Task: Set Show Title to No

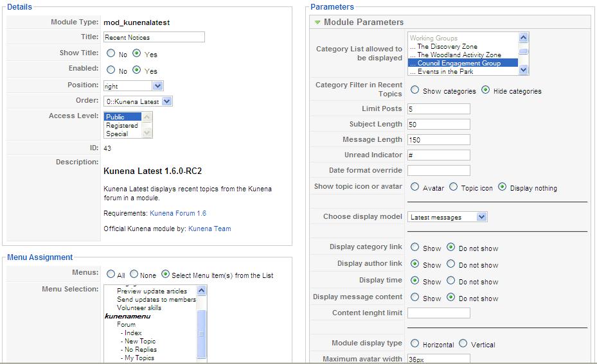Action: pos(111,53)
